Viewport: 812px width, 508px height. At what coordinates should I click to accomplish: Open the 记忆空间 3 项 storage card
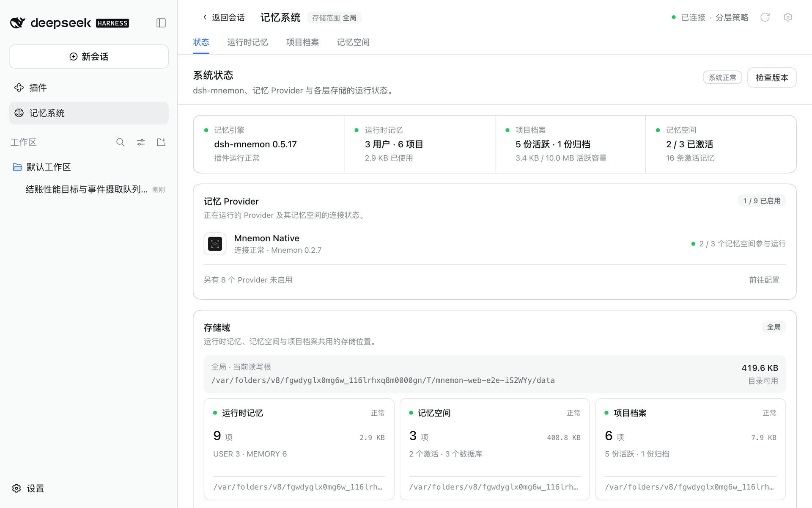tap(495, 449)
